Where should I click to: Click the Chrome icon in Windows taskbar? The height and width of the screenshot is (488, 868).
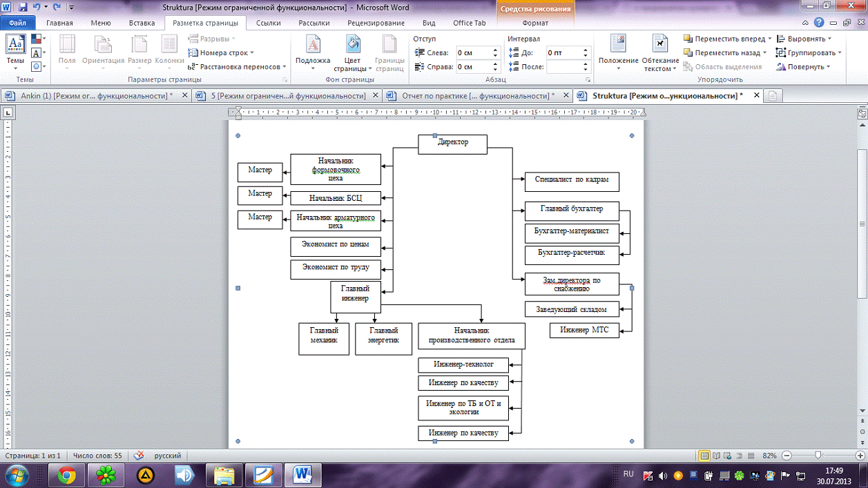click(x=67, y=475)
